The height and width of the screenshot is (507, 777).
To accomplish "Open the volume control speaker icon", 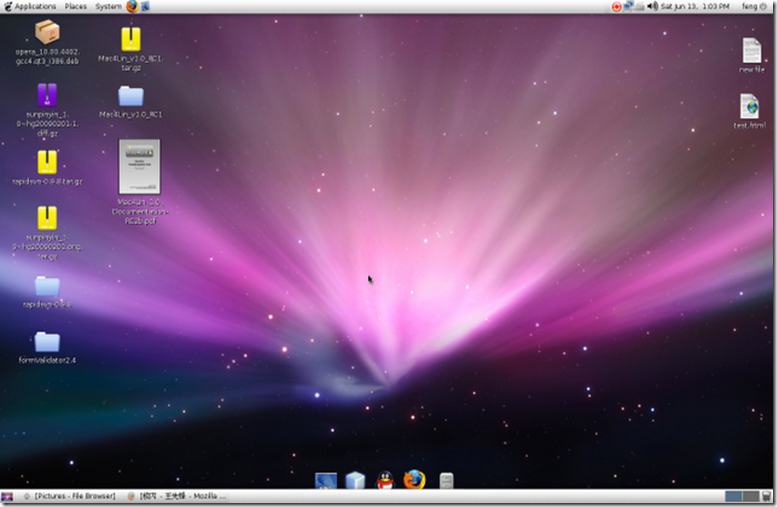I will click(653, 6).
